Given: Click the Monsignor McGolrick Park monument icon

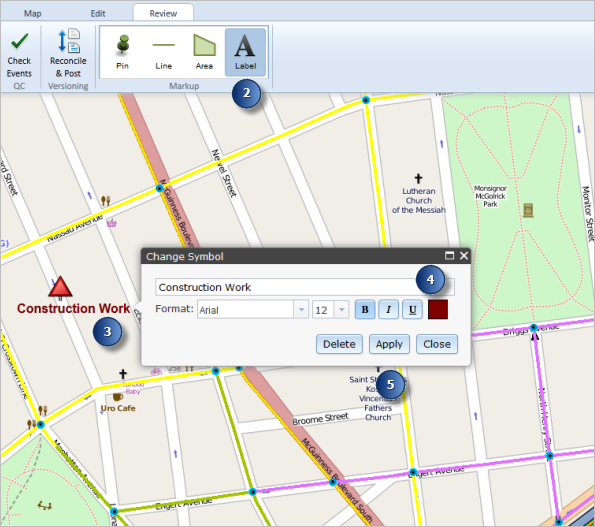Looking at the screenshot, I should pos(528,210).
